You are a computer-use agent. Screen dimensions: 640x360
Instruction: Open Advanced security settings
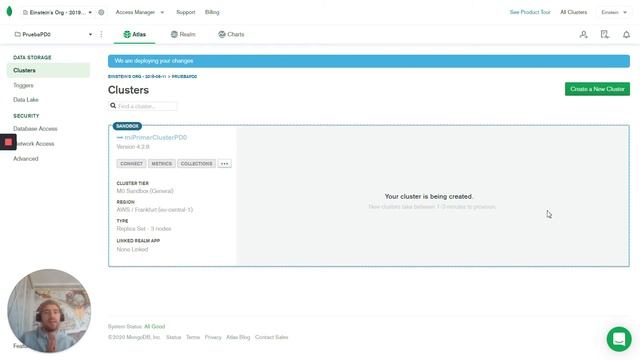click(x=26, y=158)
